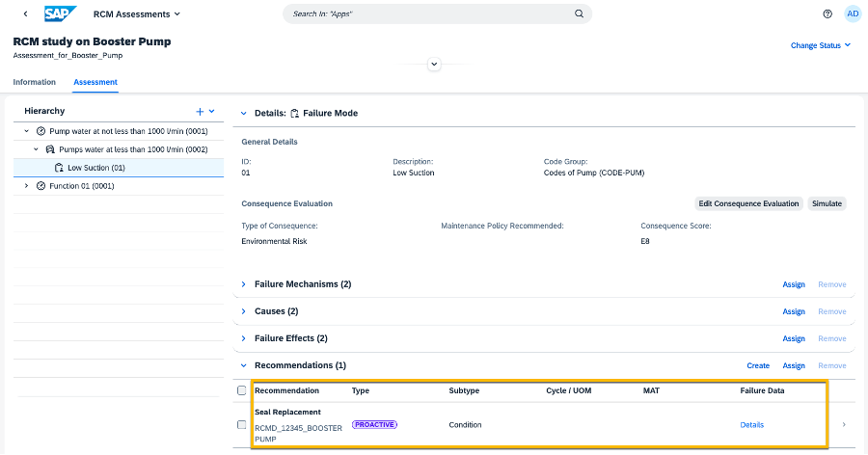Assign a Cause
Viewport: 868px width, 455px height.
click(x=794, y=311)
